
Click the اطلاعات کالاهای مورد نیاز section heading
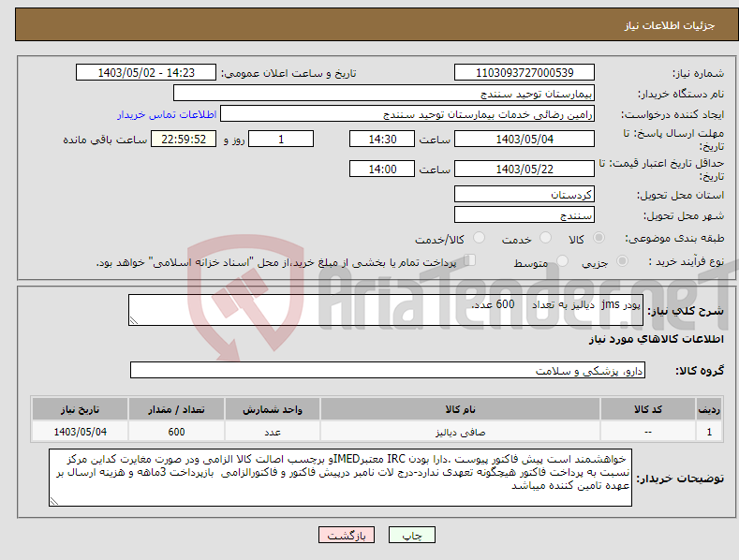pos(656,339)
